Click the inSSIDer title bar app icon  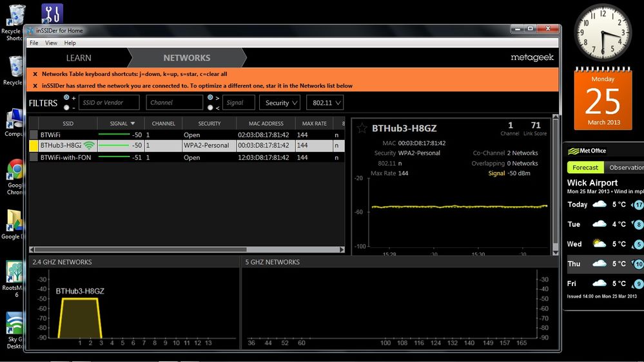point(31,30)
